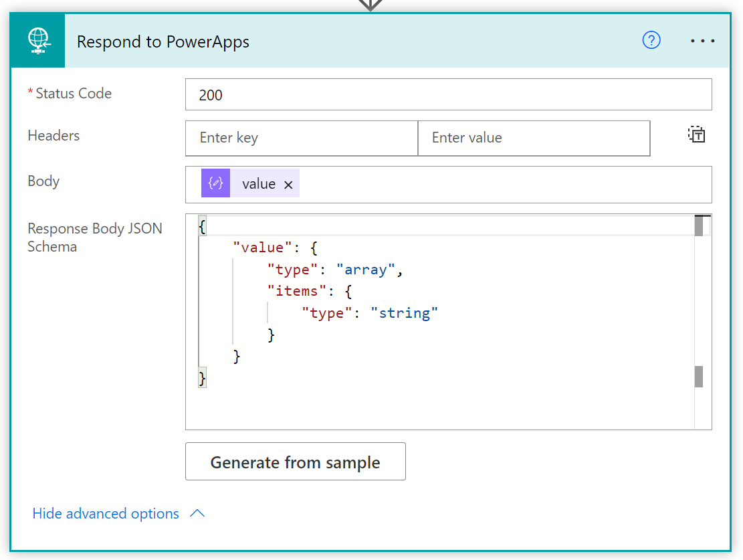This screenshot has width=743, height=560.
Task: Switch Headers to text mode icon
Action: pos(697,134)
